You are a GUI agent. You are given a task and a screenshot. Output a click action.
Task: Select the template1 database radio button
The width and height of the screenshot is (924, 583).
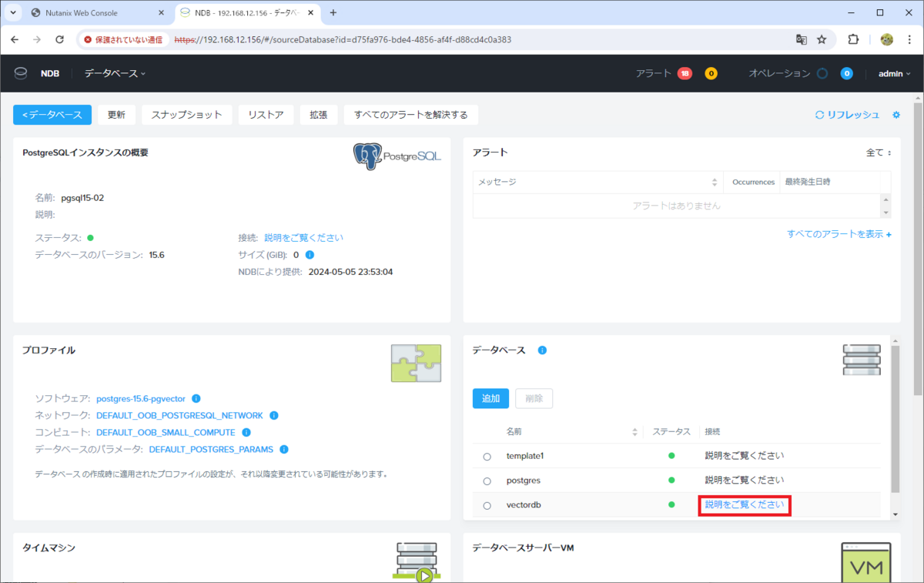(487, 457)
